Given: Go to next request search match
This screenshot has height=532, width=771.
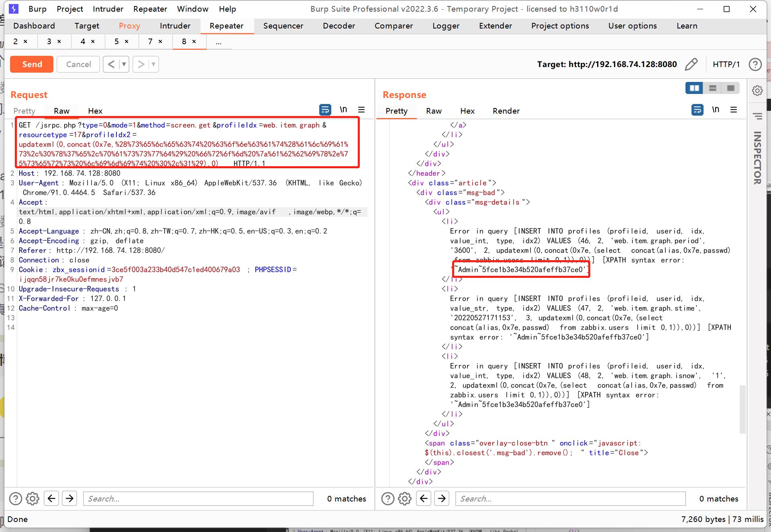Looking at the screenshot, I should coord(69,499).
